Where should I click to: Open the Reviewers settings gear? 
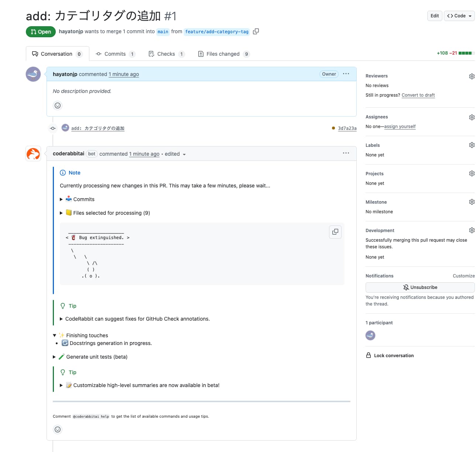[472, 76]
